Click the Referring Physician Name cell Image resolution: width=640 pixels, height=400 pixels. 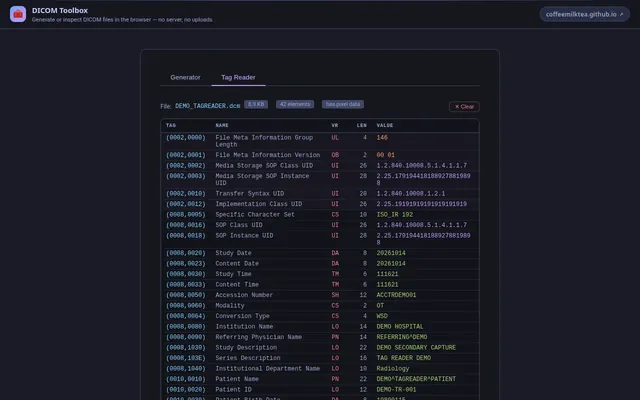[259, 337]
